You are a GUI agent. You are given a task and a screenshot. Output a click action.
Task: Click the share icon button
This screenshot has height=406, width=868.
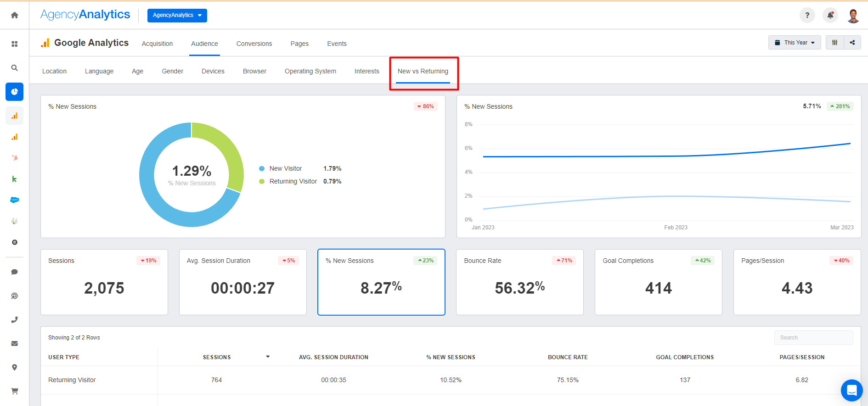852,43
